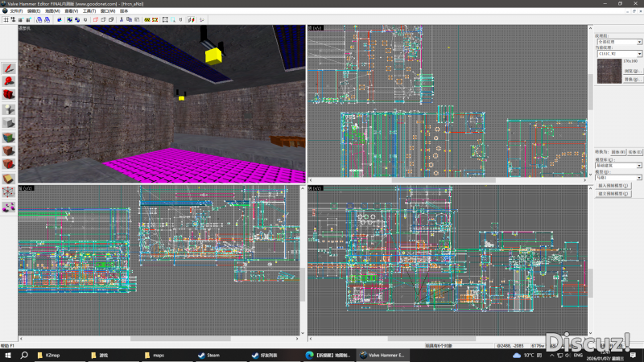The image size is (644, 362).
Task: Select the Path tool at the bottom of the toolbar
Action: pos(8,207)
